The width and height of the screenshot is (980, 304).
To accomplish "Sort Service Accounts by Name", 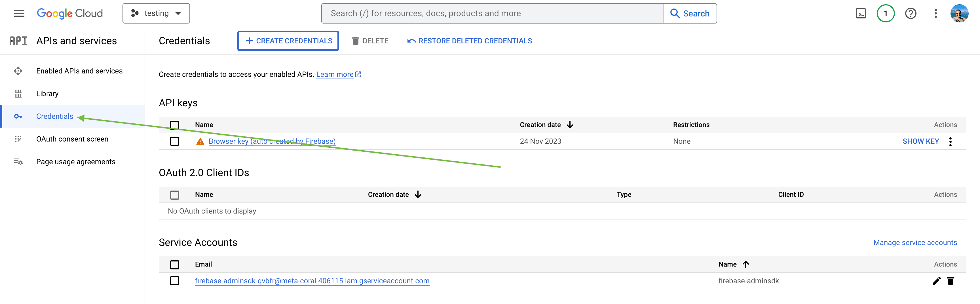I will pos(734,264).
